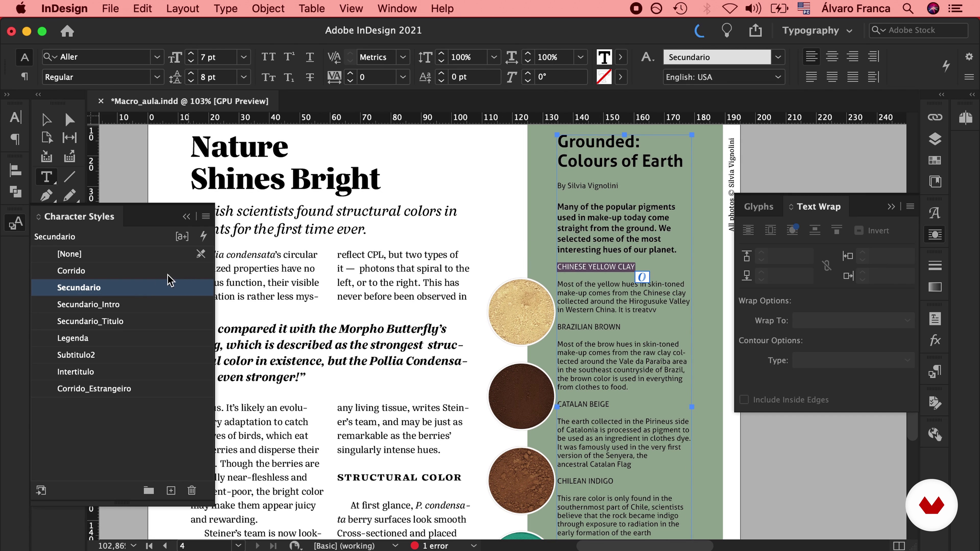Open the Wrap To dropdown
980x551 pixels.
click(x=854, y=321)
